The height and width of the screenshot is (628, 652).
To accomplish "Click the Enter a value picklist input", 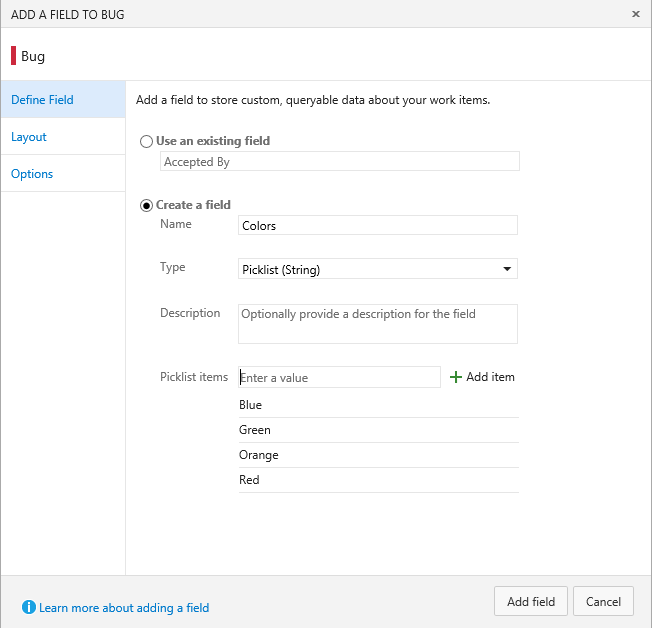I will pyautogui.click(x=339, y=377).
